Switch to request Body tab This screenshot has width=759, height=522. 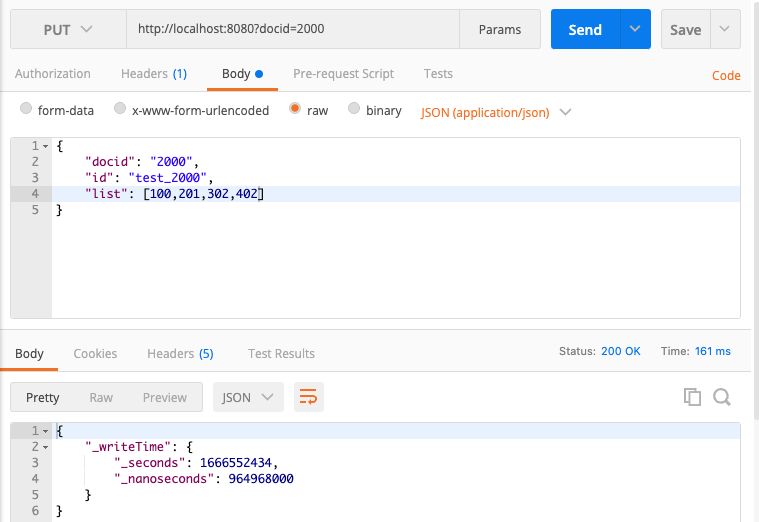click(242, 74)
